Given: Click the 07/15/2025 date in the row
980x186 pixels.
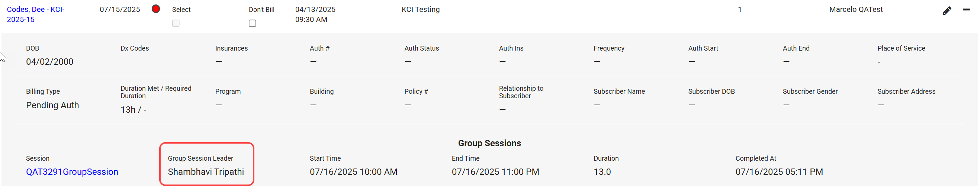Looking at the screenshot, I should coord(120,10).
